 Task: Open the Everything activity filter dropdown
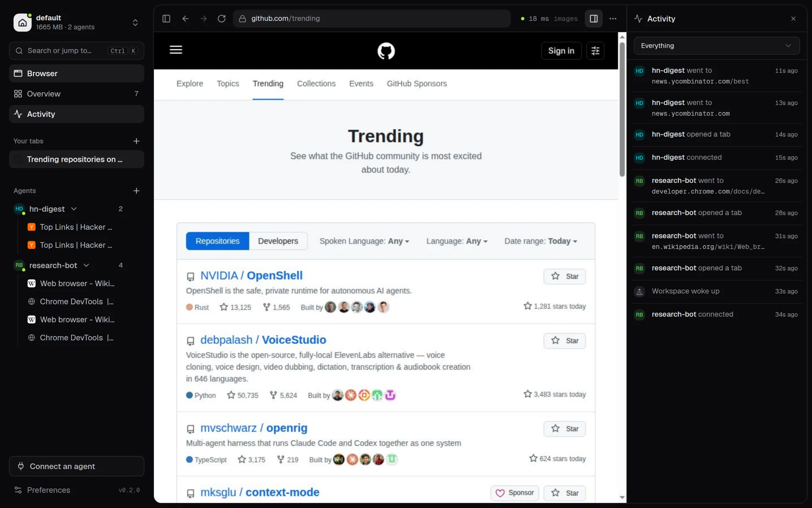716,46
